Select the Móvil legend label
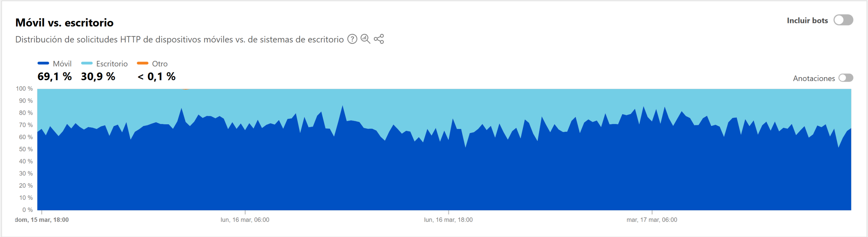This screenshot has width=868, height=237. [x=62, y=64]
